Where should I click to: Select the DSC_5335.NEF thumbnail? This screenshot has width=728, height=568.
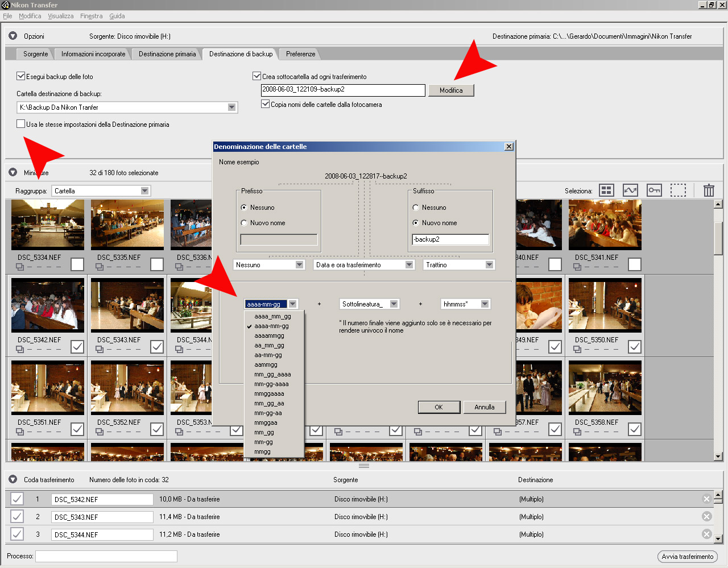pyautogui.click(x=127, y=225)
